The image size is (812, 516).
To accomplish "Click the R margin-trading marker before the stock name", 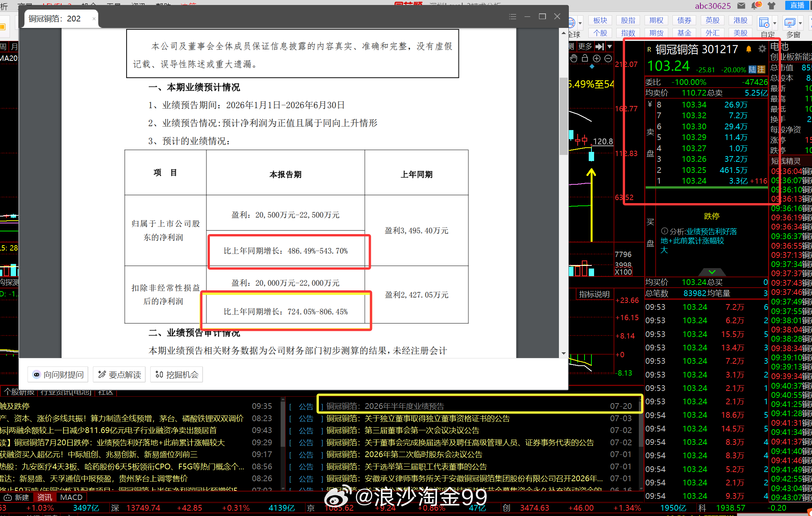I will (x=649, y=49).
